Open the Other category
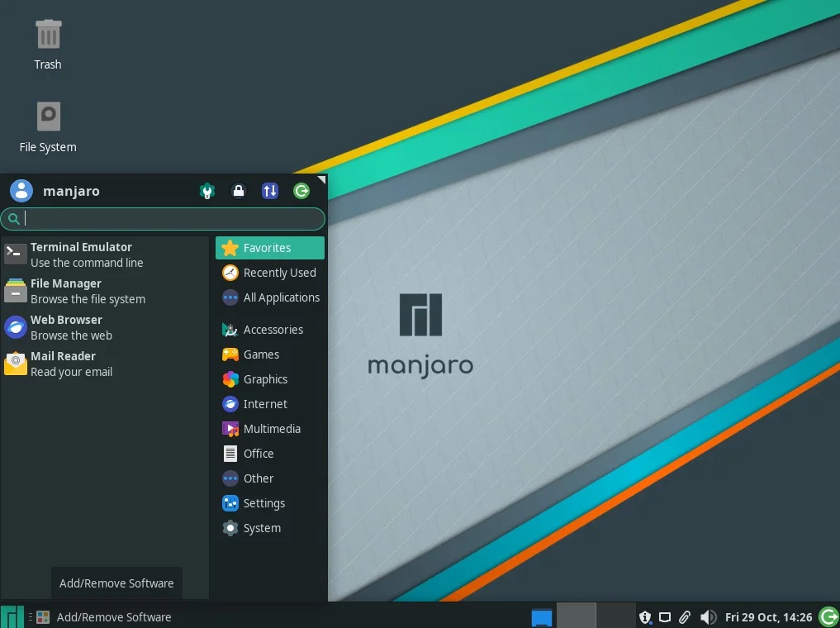 (x=270, y=478)
